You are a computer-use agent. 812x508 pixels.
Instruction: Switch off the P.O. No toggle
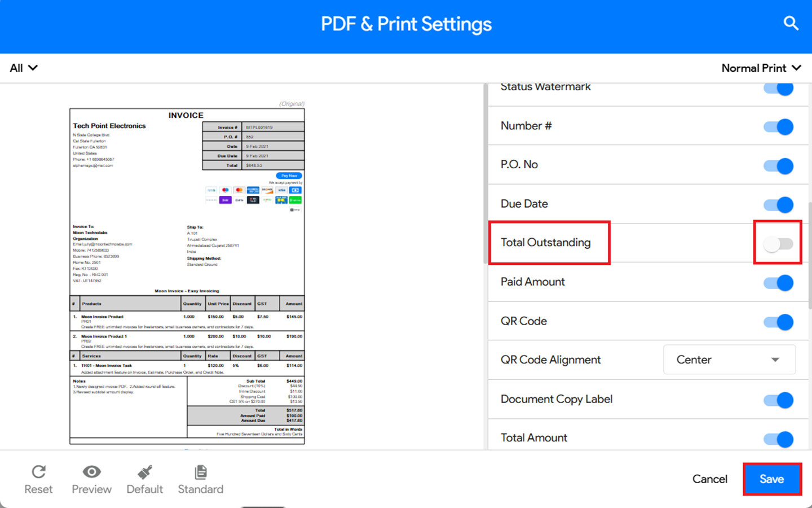[x=778, y=165]
